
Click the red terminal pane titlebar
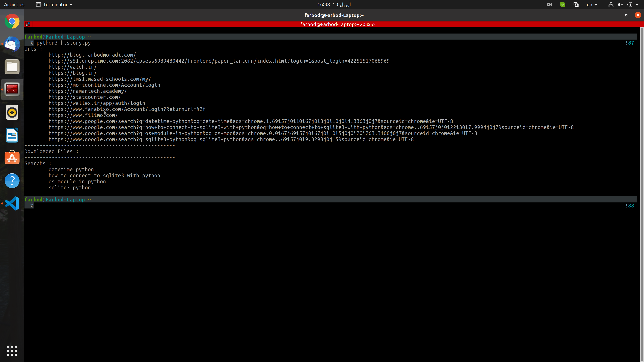pyautogui.click(x=334, y=24)
